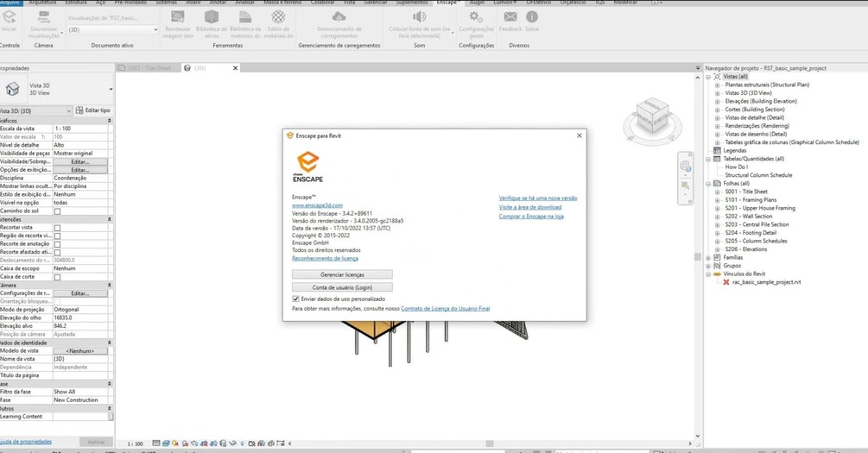Open Configurações gerais gears icon
Image resolution: width=868 pixels, height=453 pixels.
[x=476, y=17]
